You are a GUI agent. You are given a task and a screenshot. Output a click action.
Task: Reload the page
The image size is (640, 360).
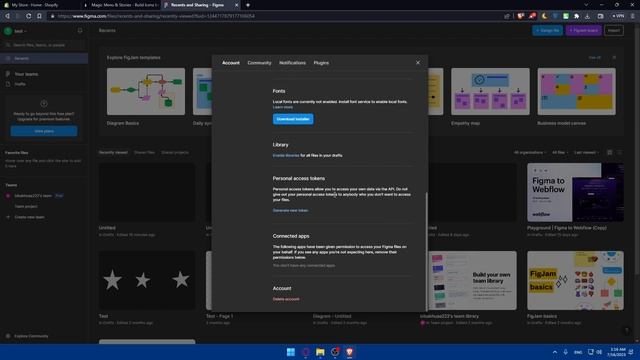[x=29, y=16]
